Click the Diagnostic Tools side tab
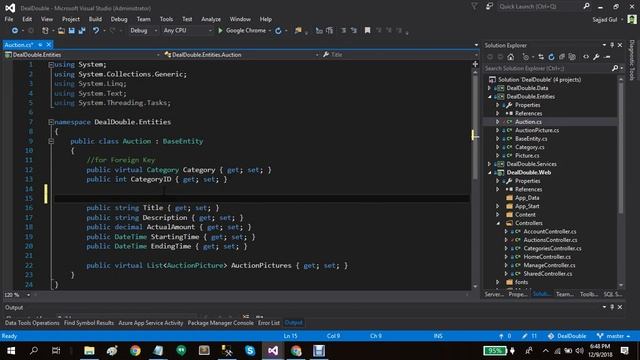 click(632, 60)
